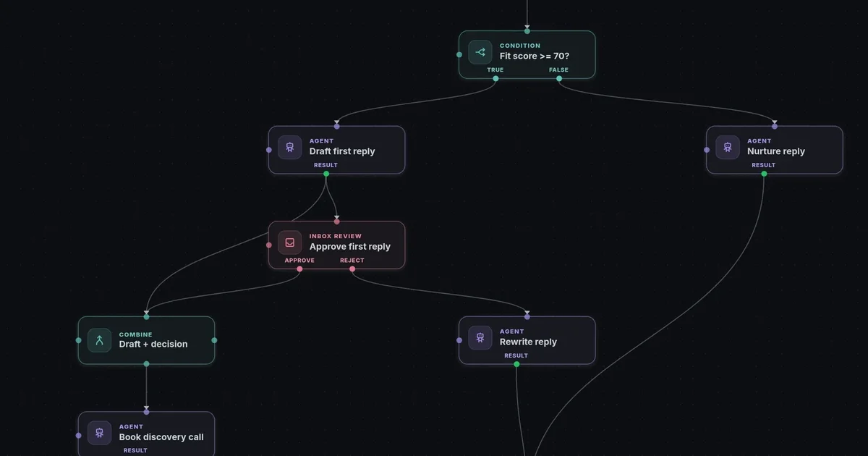Click the top input port of Draft + decision node
Screen dimensions: 868x456
point(146,317)
